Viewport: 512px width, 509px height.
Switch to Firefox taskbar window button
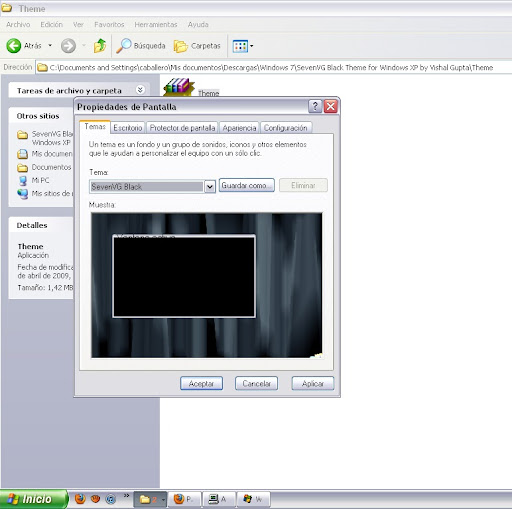pos(185,499)
